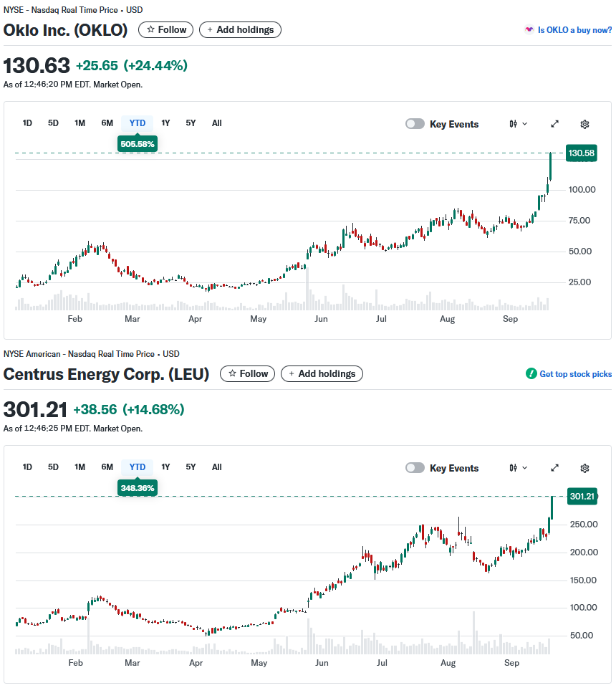Select the 6M range on LEU chart
The image size is (616, 688).
tap(107, 467)
